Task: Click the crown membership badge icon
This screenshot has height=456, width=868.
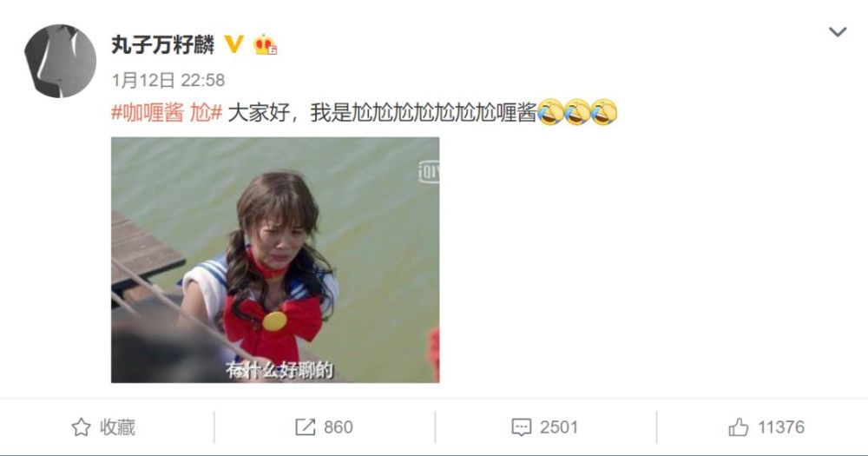Action: pos(265,44)
